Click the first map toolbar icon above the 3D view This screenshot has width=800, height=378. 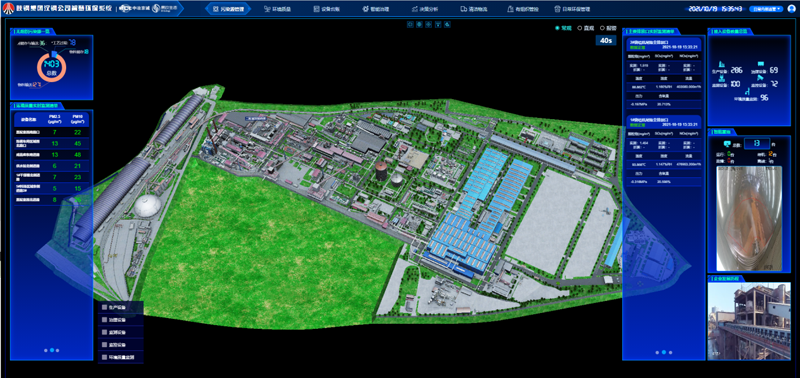[409, 24]
